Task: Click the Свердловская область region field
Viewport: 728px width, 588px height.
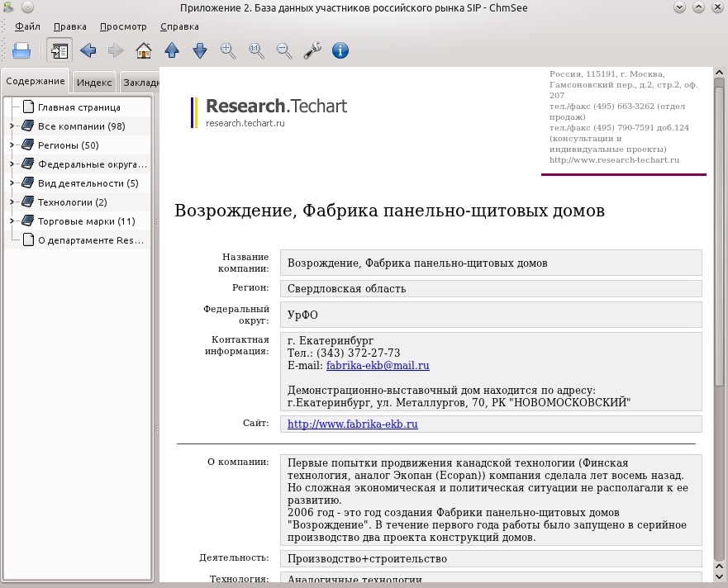Action: point(491,289)
